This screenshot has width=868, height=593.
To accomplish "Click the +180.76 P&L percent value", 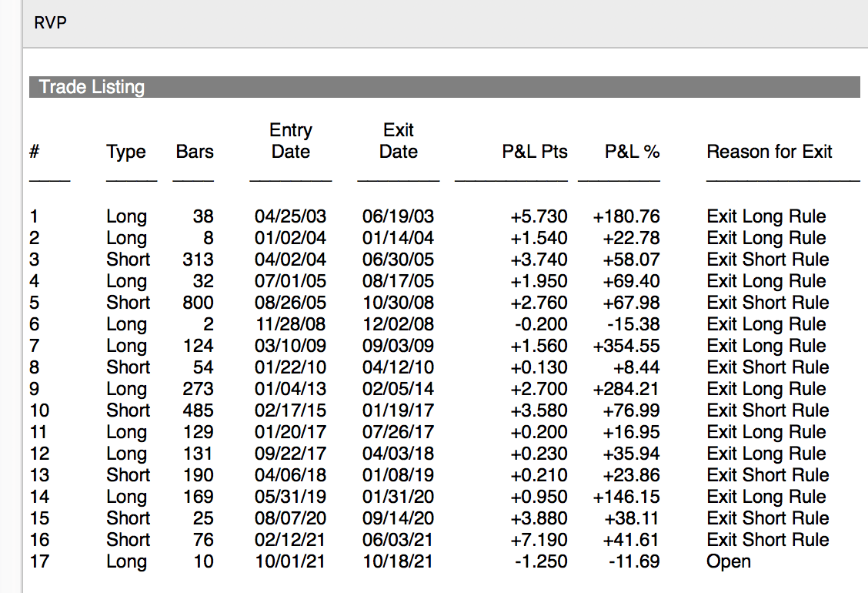I will click(x=626, y=216).
